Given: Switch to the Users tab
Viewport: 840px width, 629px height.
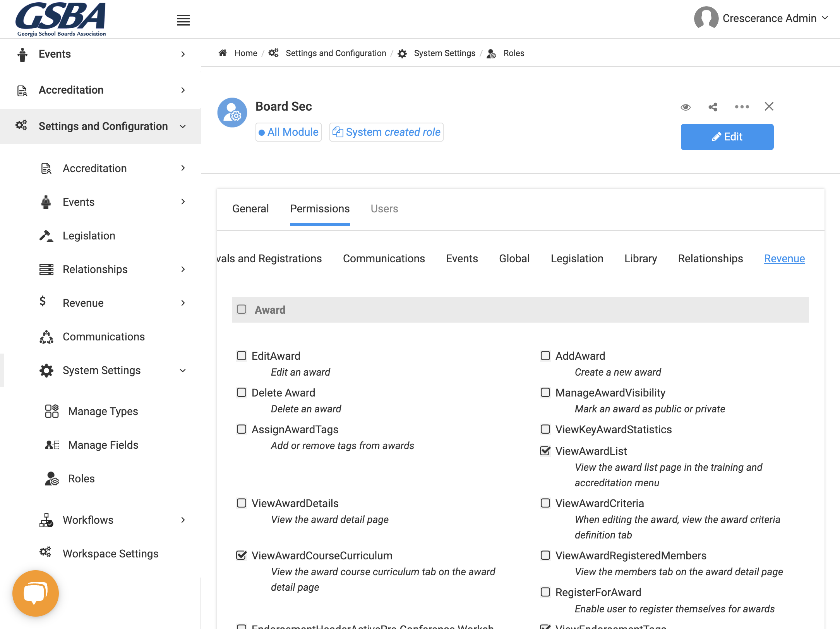Looking at the screenshot, I should coord(384,209).
